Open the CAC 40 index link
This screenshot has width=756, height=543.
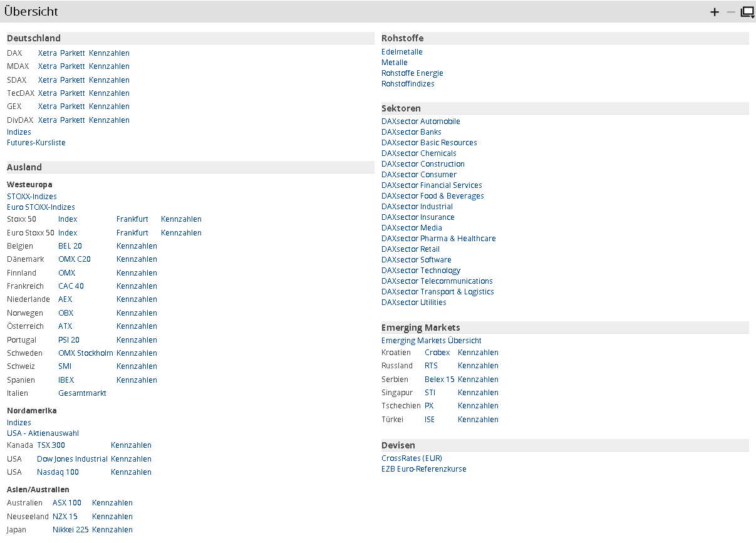point(71,286)
